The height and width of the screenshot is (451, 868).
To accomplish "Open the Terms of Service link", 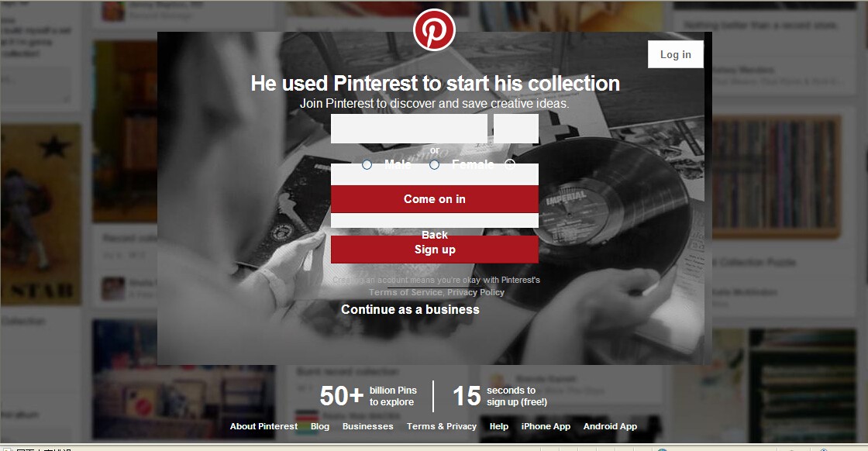I will click(x=406, y=292).
